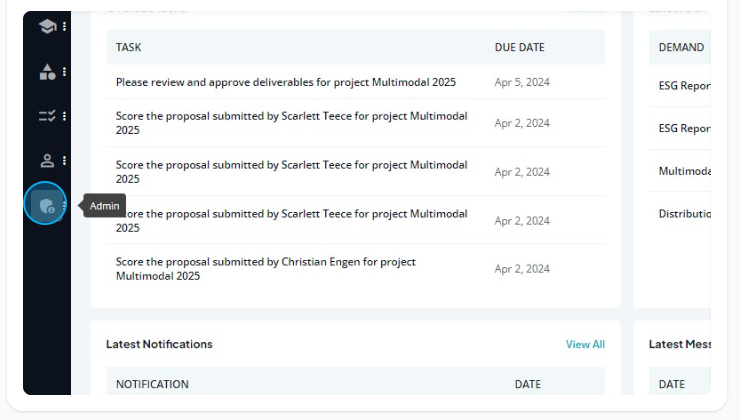Click the DEMAND column header

pos(681,47)
